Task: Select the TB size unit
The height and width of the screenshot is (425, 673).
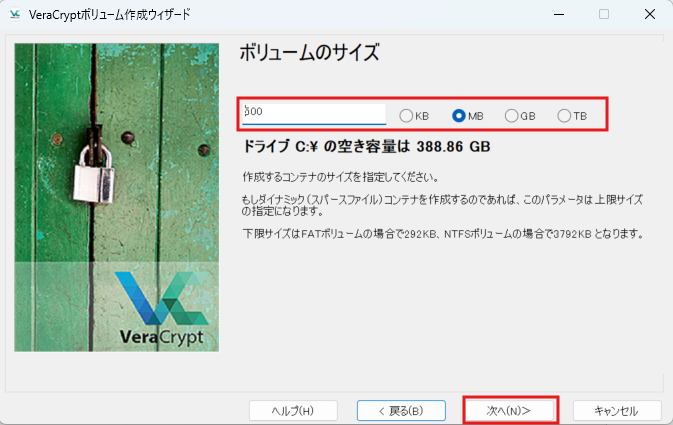Action: (572, 116)
